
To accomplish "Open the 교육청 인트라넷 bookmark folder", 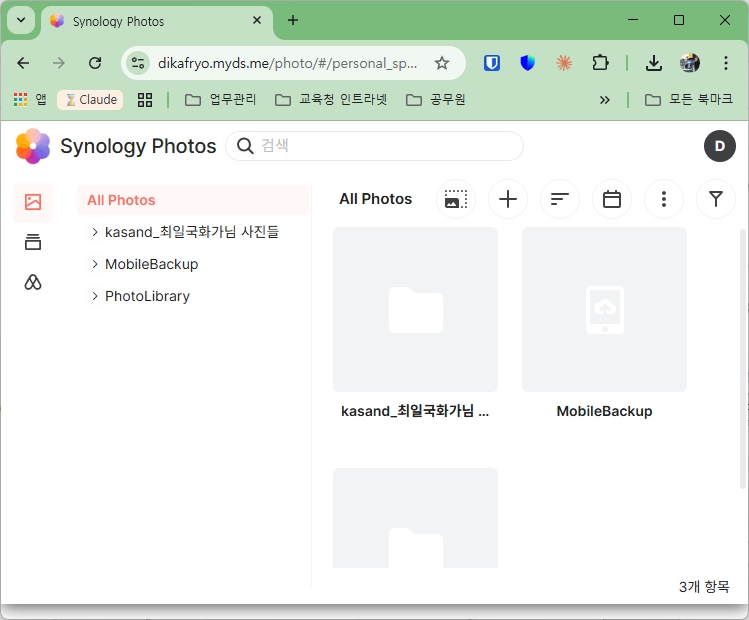I will (x=331, y=99).
